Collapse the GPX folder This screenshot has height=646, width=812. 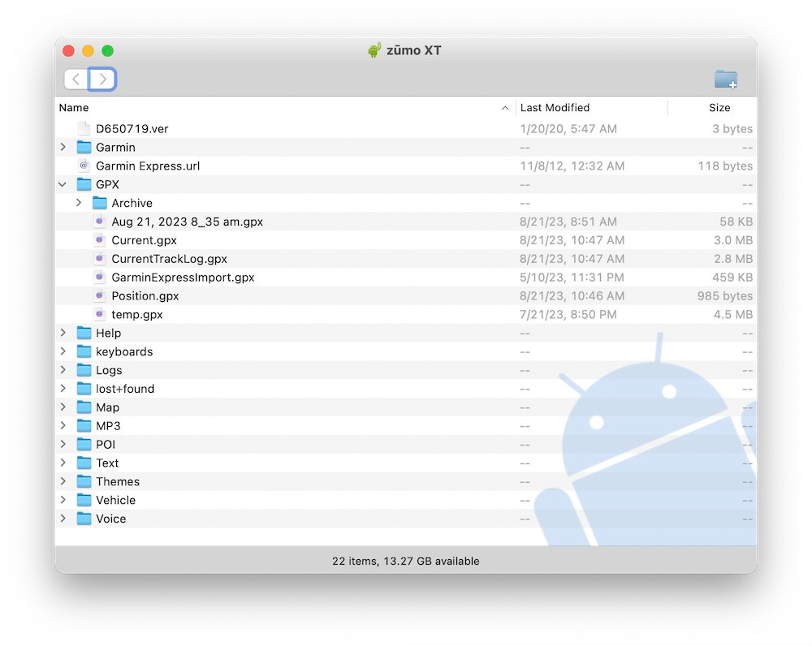pyautogui.click(x=63, y=184)
